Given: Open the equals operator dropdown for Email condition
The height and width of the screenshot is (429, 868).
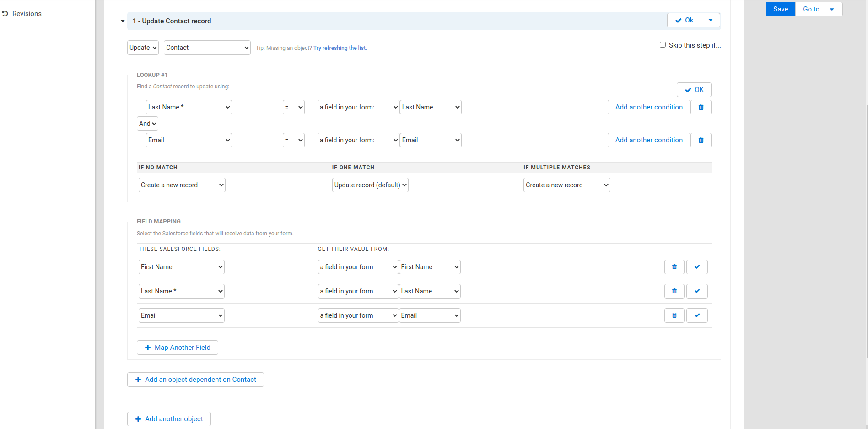Looking at the screenshot, I should pyautogui.click(x=294, y=140).
